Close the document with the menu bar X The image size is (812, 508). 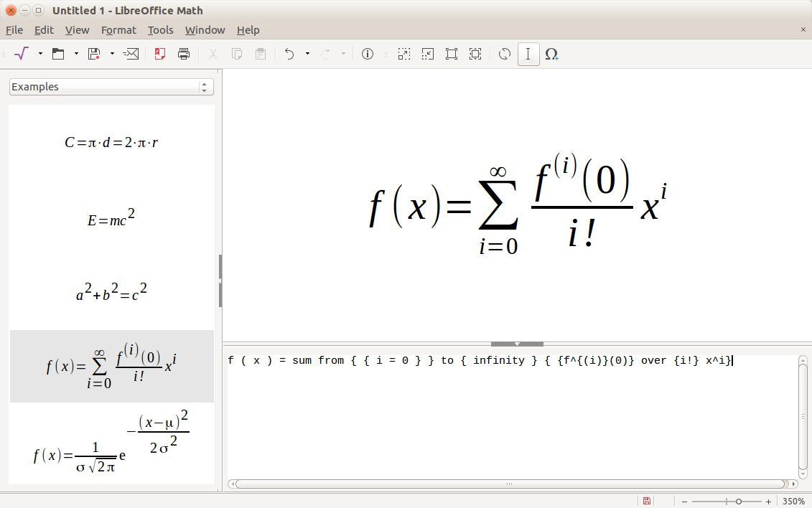tap(803, 29)
